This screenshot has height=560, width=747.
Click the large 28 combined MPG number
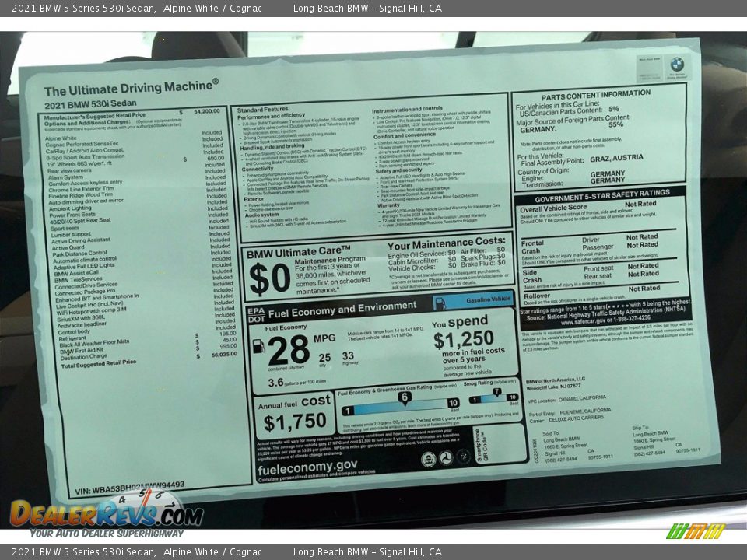pyautogui.click(x=289, y=349)
